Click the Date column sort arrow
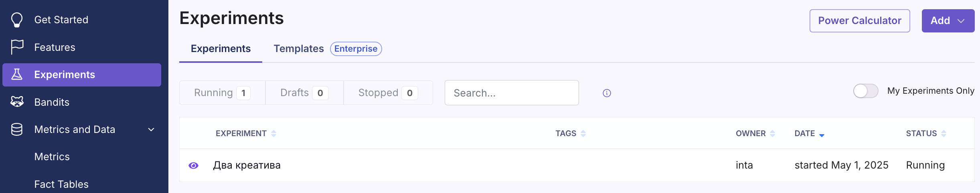The image size is (980, 193). pos(822,135)
